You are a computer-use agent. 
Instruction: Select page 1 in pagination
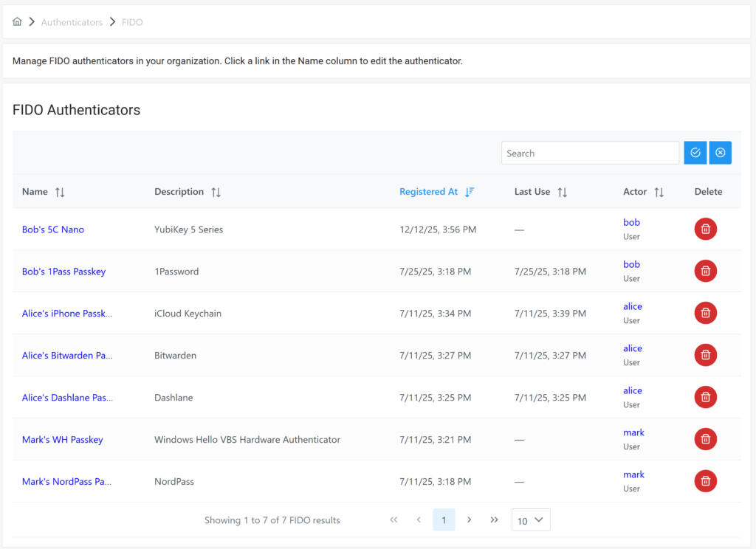[x=444, y=519]
